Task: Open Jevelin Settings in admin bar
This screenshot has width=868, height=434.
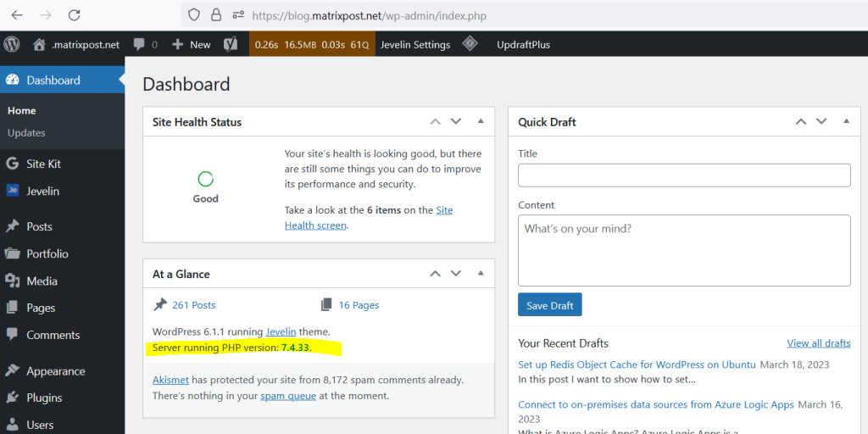Action: coord(415,45)
